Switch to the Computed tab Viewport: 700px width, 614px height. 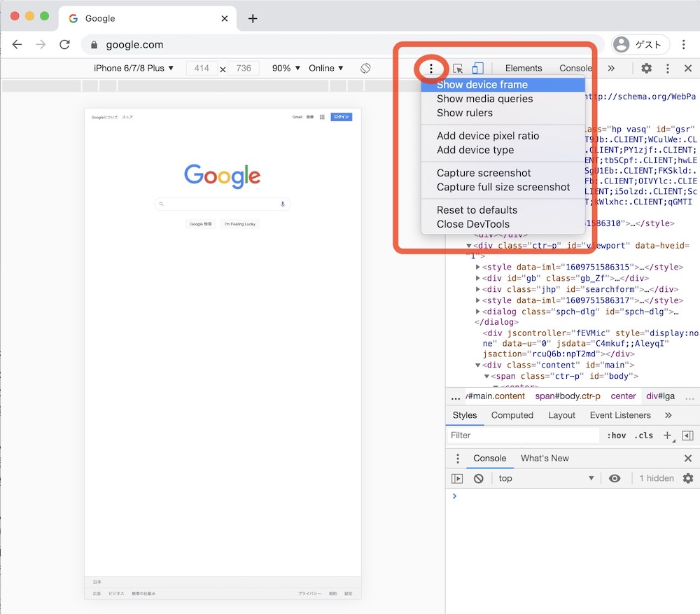[512, 415]
